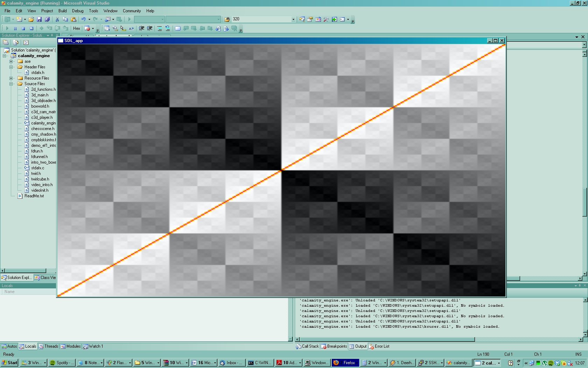
Task: Toggle auto-hide pin on Solution Explorer
Action: coord(52,35)
